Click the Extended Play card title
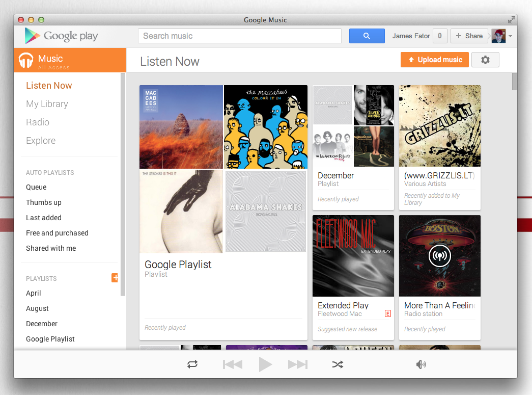The width and height of the screenshot is (532, 395). click(x=343, y=306)
